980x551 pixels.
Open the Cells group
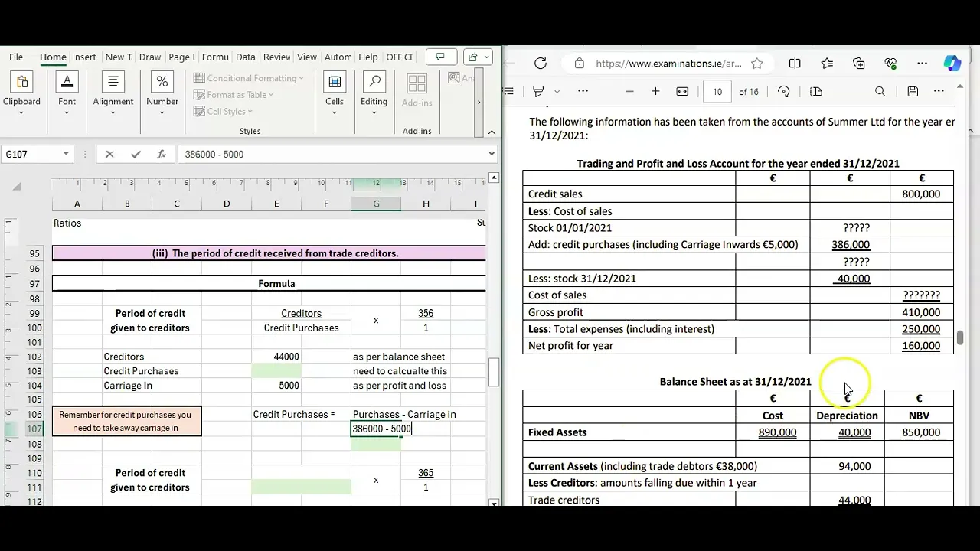[335, 94]
